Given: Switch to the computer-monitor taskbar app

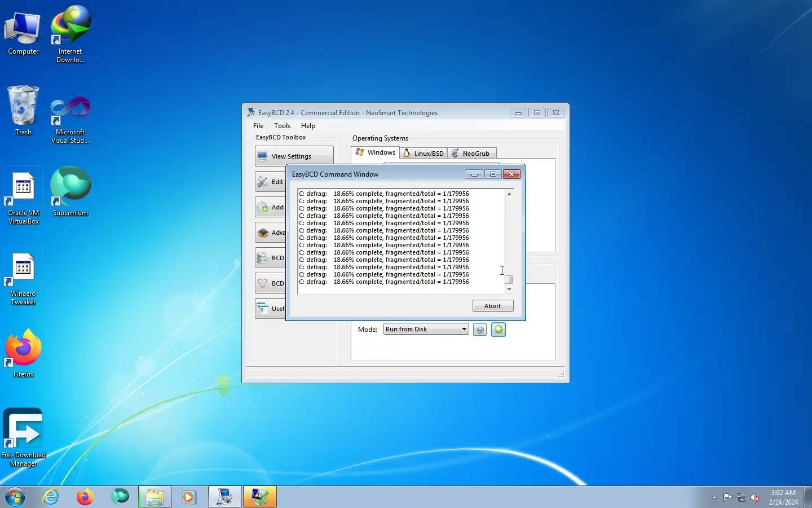Looking at the screenshot, I should 224,497.
